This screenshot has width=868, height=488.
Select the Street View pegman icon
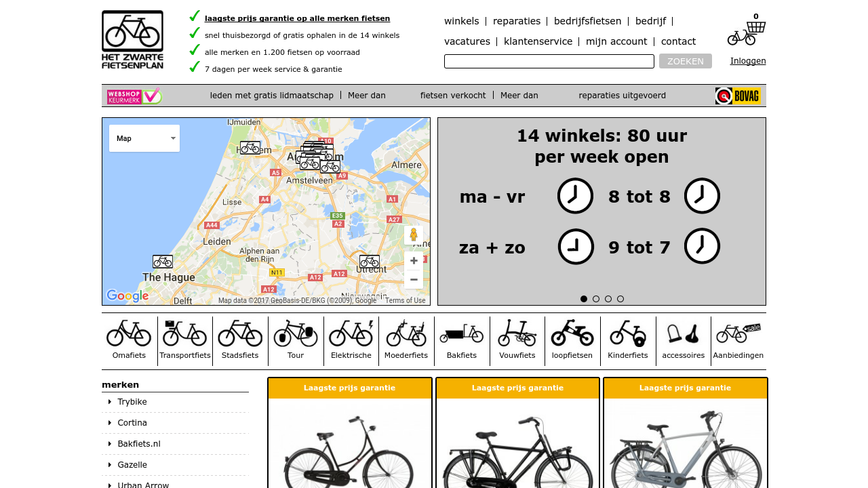pyautogui.click(x=413, y=236)
